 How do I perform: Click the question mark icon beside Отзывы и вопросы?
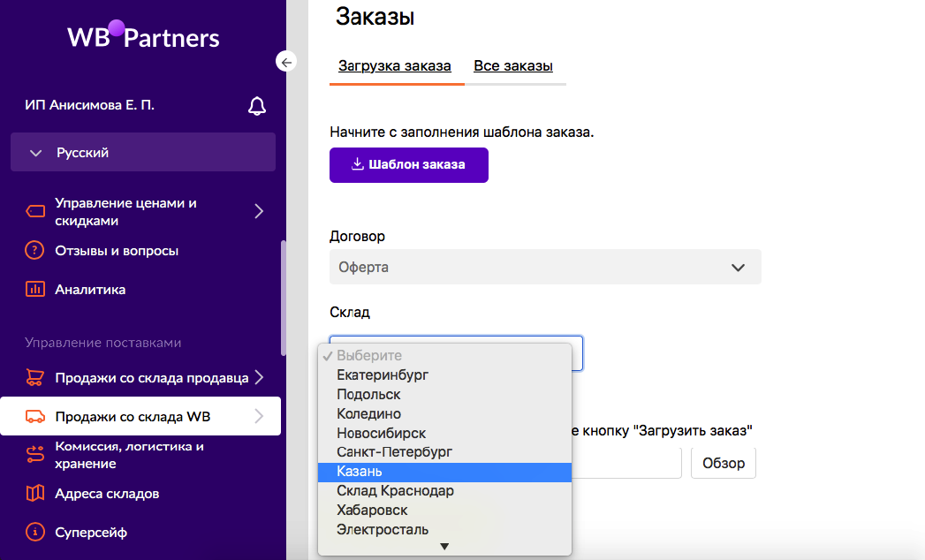pos(34,250)
